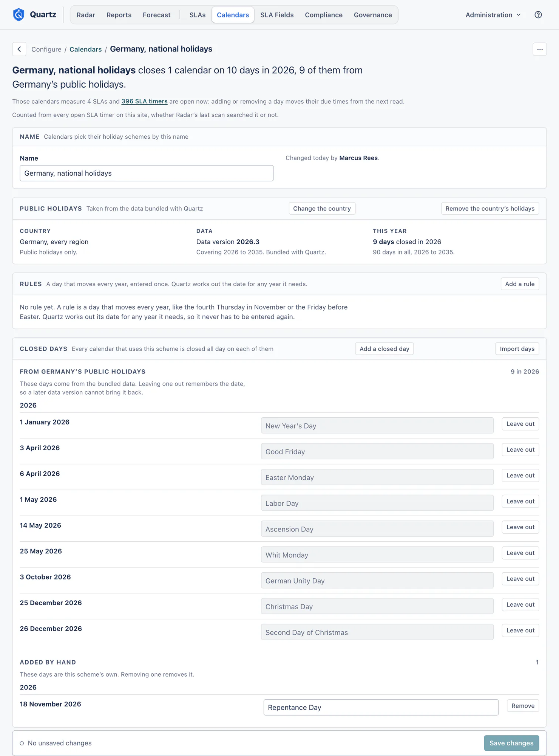Switch to the Compliance tab
The image size is (559, 756).
pos(324,15)
